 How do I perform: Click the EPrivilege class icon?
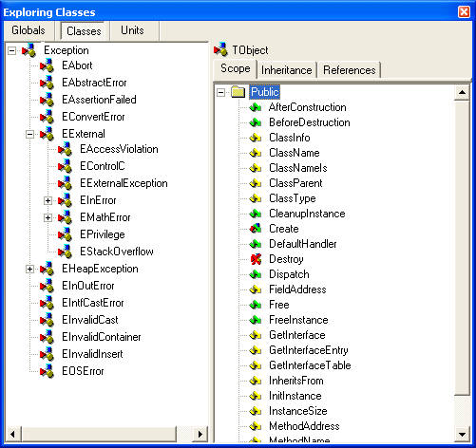click(66, 234)
